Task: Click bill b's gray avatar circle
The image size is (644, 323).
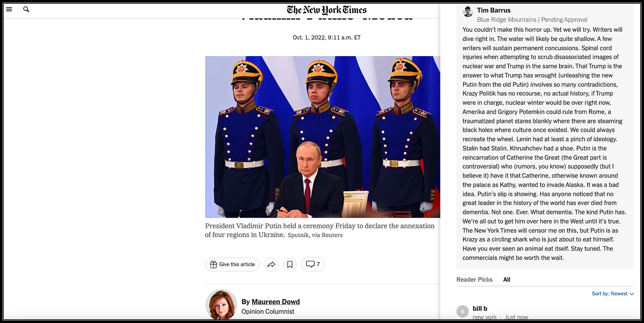Action: coord(462,312)
